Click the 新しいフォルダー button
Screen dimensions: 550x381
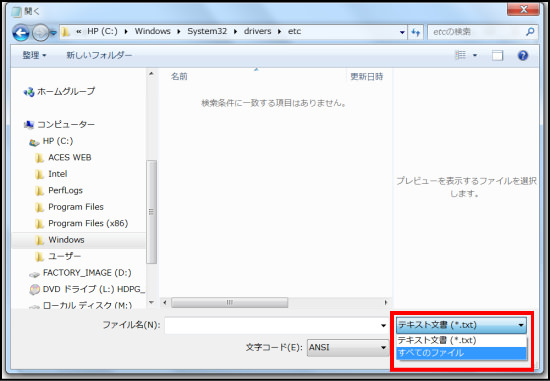point(99,55)
